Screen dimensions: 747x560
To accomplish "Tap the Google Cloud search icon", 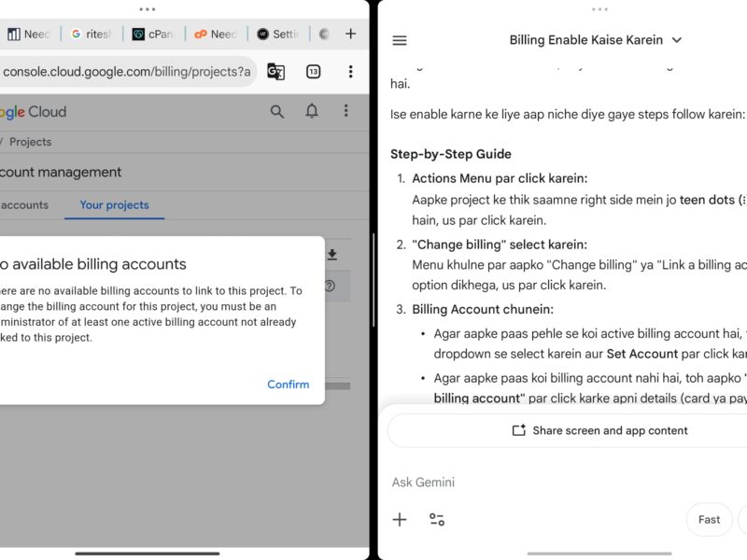I will click(x=277, y=111).
